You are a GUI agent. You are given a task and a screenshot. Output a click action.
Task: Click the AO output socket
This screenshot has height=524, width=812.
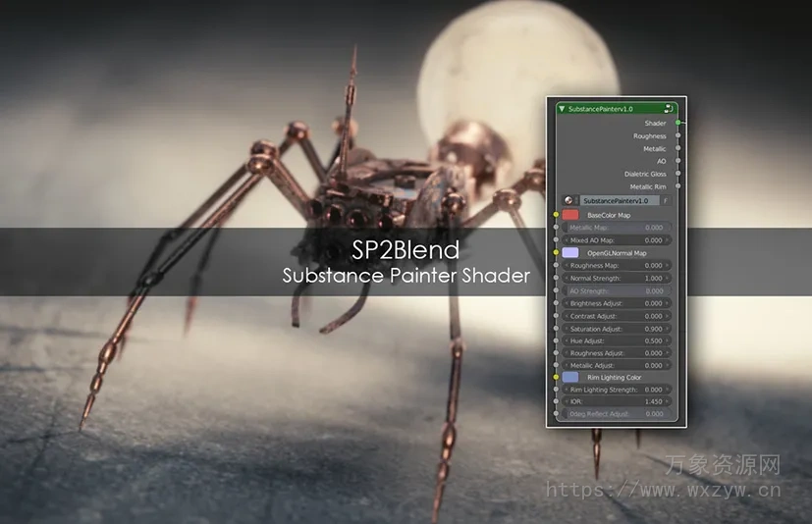677,161
